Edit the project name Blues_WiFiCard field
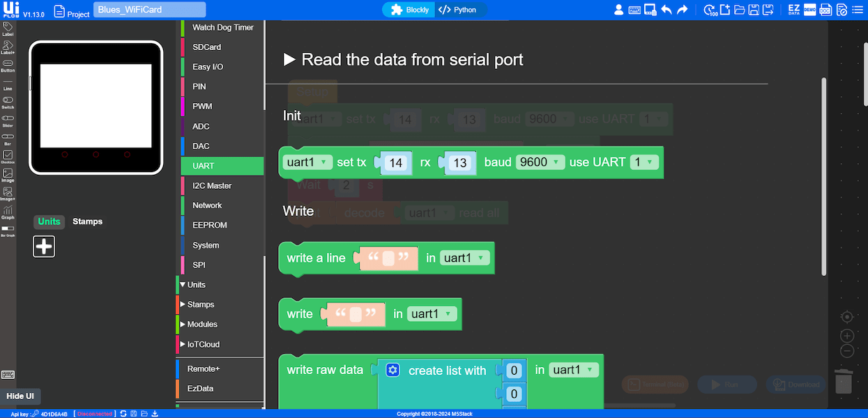868x418 pixels. pyautogui.click(x=149, y=10)
